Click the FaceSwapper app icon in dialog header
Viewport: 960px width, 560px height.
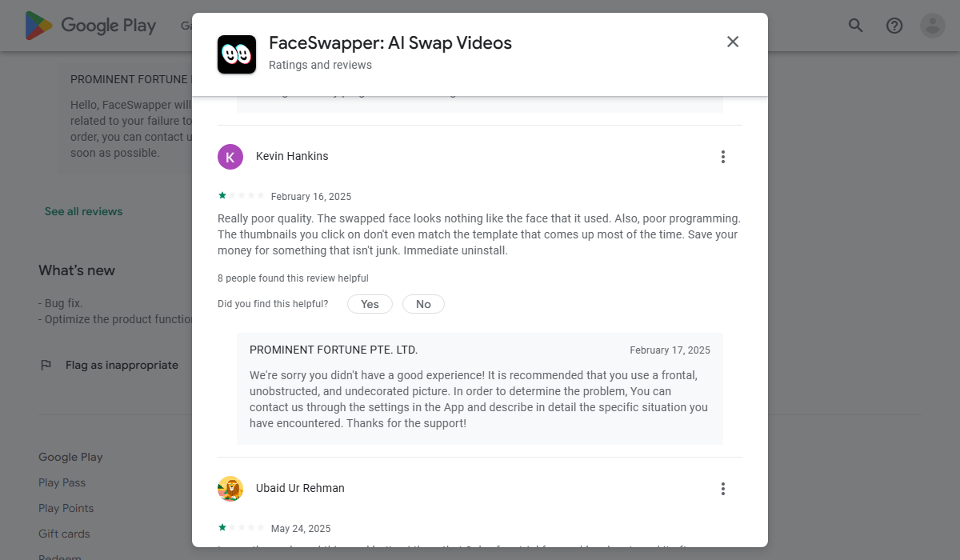pyautogui.click(x=237, y=54)
